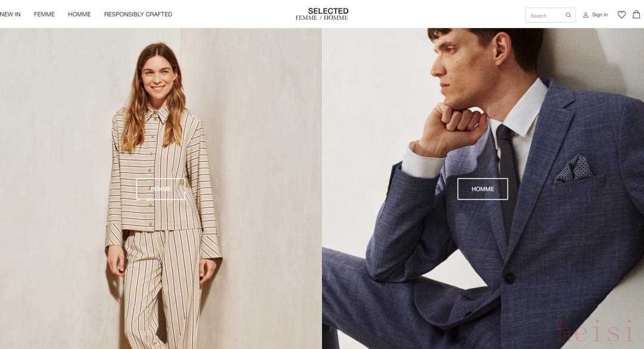Screen dimensions: 644x349
Task: Select the outlined HOMME button on banner
Action: (x=482, y=189)
